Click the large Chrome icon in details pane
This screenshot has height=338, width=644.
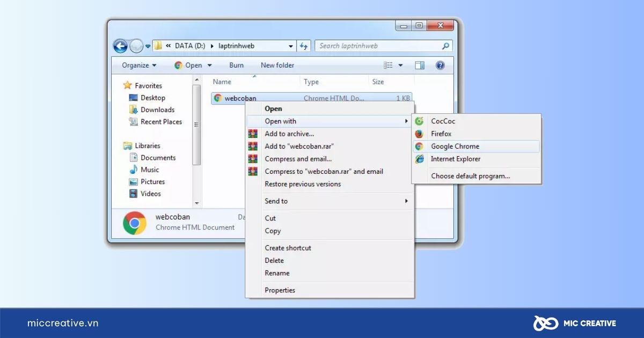click(135, 223)
